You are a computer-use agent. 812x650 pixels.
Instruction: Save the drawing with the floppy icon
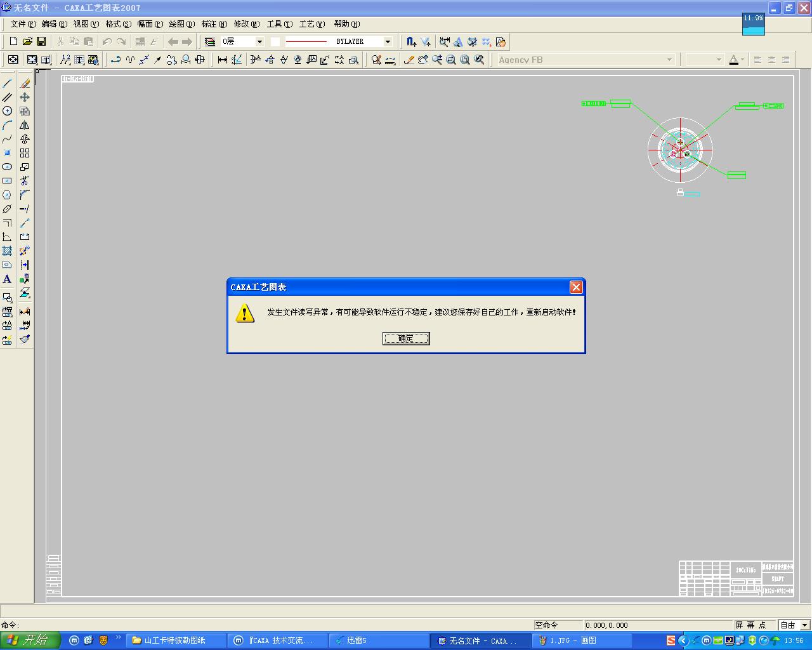(41, 42)
